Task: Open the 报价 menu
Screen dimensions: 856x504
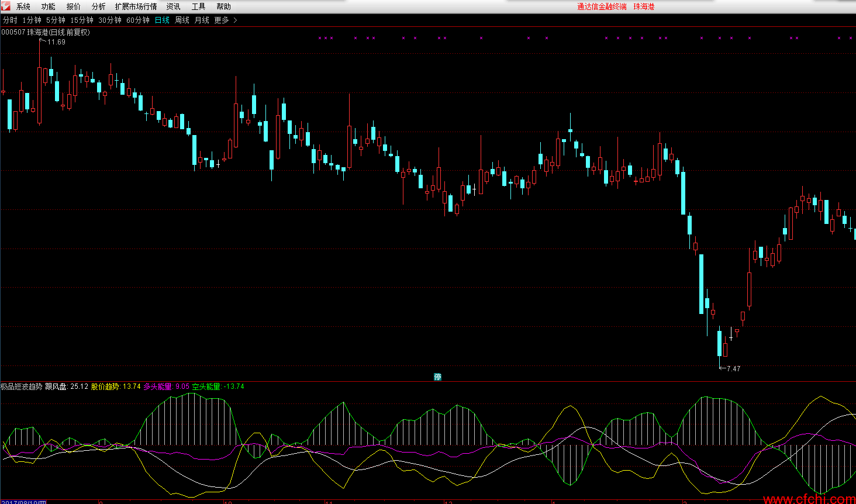Action: click(x=74, y=6)
